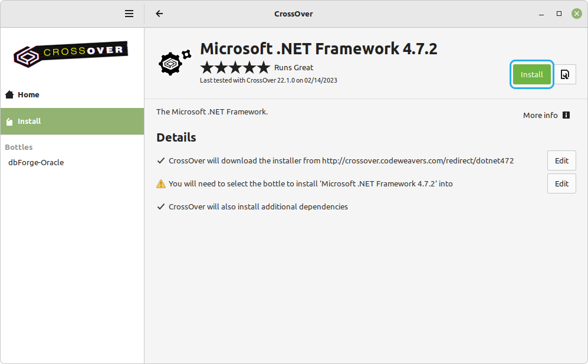Click the CrossOver logo

point(71,54)
